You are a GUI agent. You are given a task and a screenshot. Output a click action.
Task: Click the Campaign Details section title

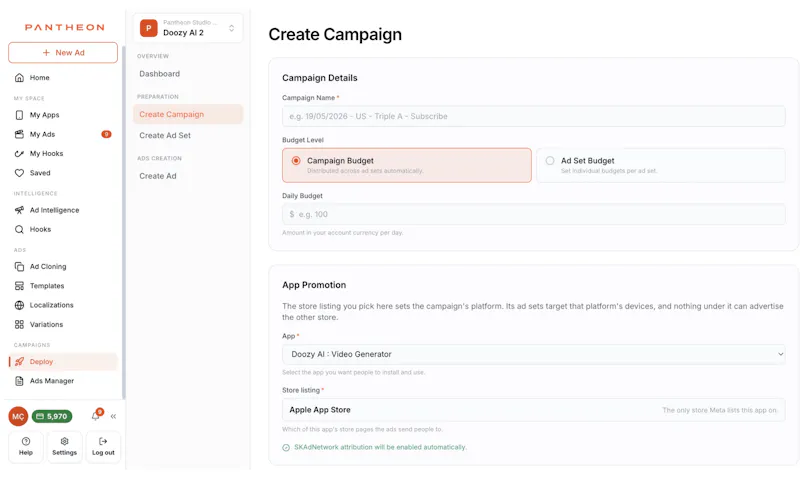tap(320, 78)
